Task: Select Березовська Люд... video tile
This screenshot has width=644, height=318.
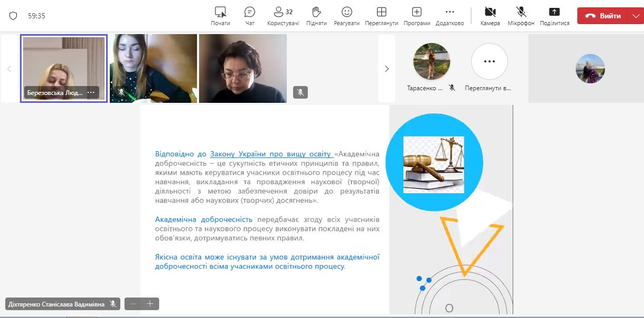Action: click(64, 68)
